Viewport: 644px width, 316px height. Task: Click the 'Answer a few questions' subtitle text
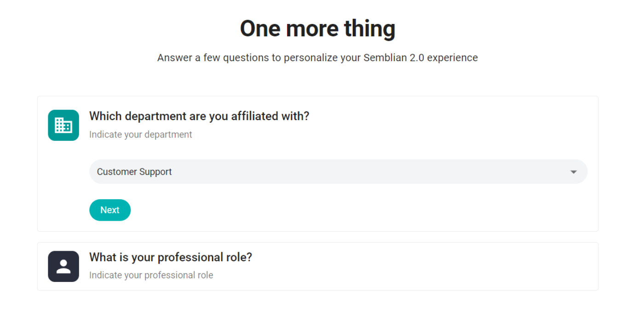click(x=317, y=57)
